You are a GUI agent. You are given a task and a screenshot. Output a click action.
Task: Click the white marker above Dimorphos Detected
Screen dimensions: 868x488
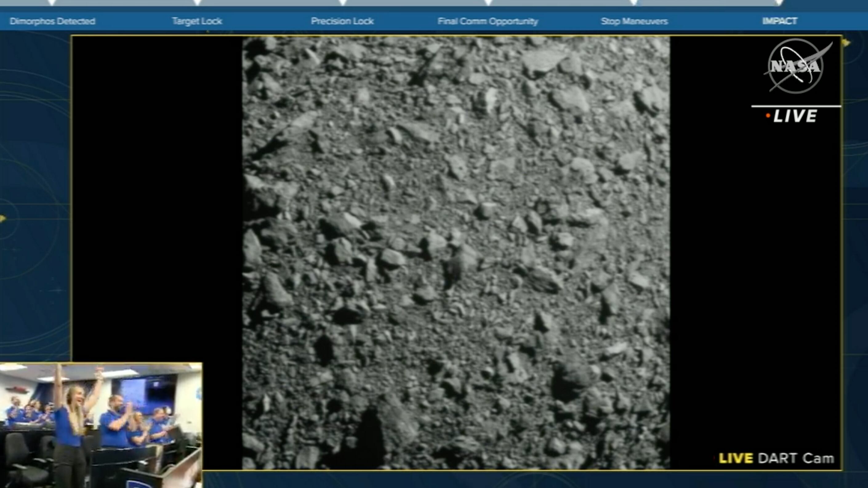pos(52,3)
